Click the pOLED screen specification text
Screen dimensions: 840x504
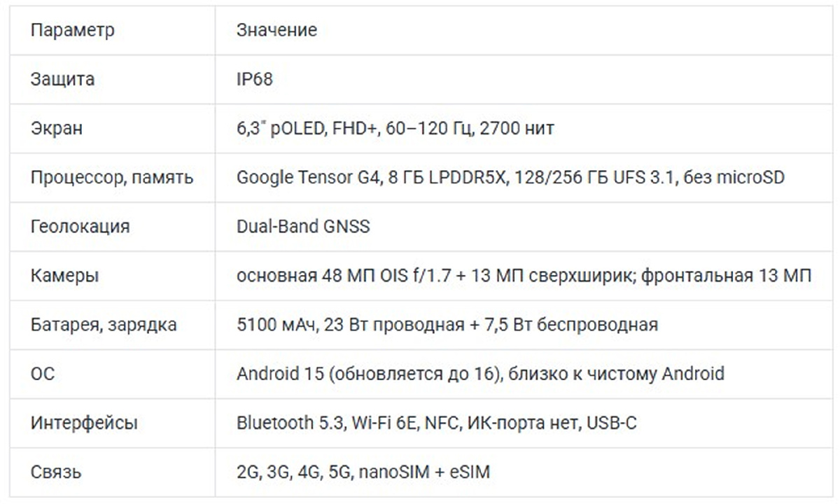coord(395,128)
